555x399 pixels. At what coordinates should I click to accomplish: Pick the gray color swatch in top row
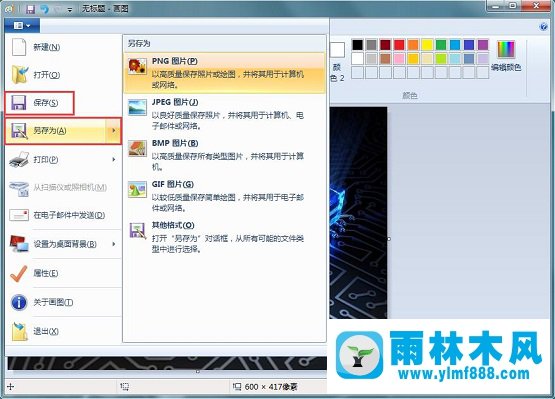pos(371,45)
